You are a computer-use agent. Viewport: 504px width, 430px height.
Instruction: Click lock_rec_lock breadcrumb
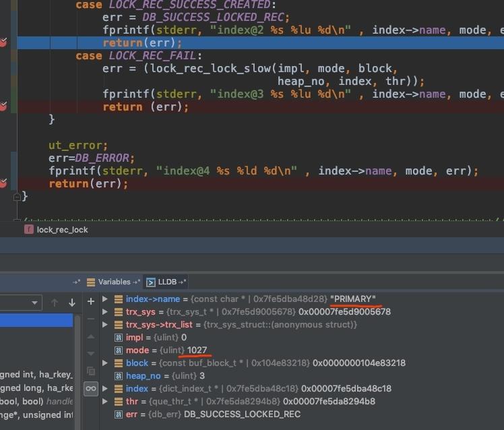click(x=62, y=230)
